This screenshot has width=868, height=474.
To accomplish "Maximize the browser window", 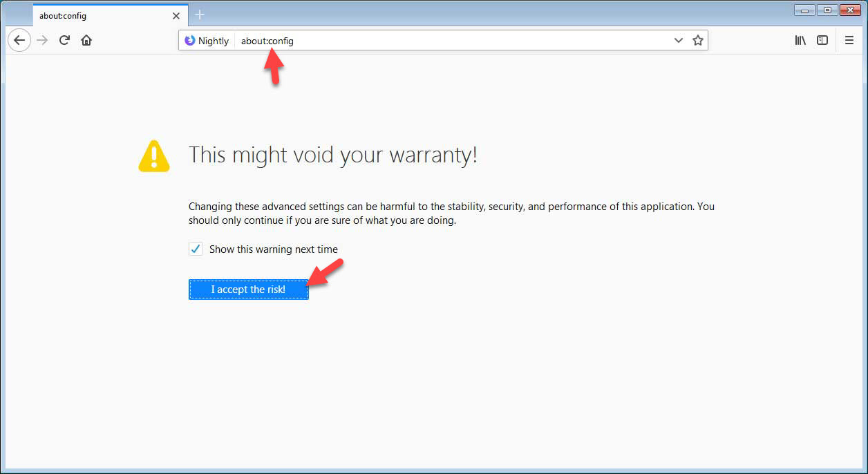I will tap(827, 10).
